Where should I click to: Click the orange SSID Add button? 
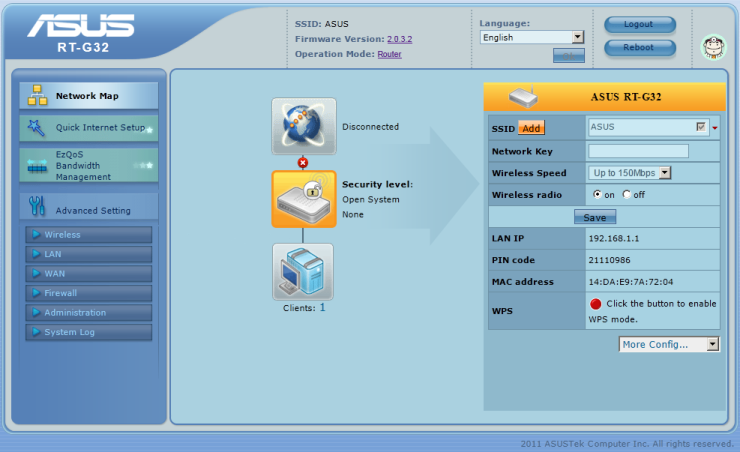click(531, 128)
